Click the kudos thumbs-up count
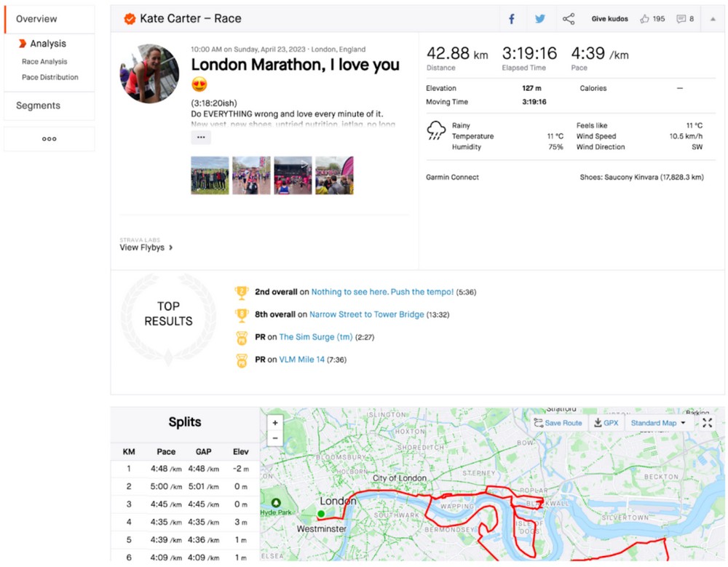This screenshot has height=567, width=728. (x=652, y=19)
